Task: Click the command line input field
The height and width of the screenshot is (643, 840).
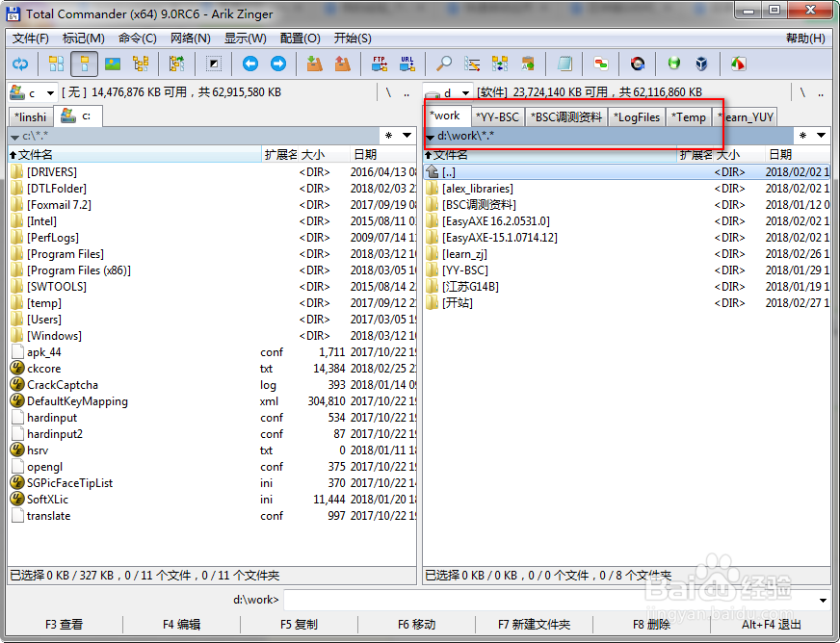Action: tap(550, 601)
